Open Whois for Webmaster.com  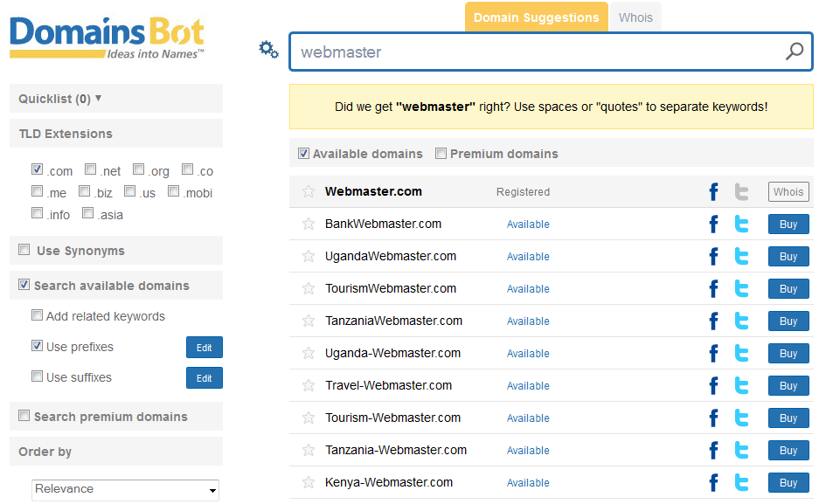coord(788,192)
